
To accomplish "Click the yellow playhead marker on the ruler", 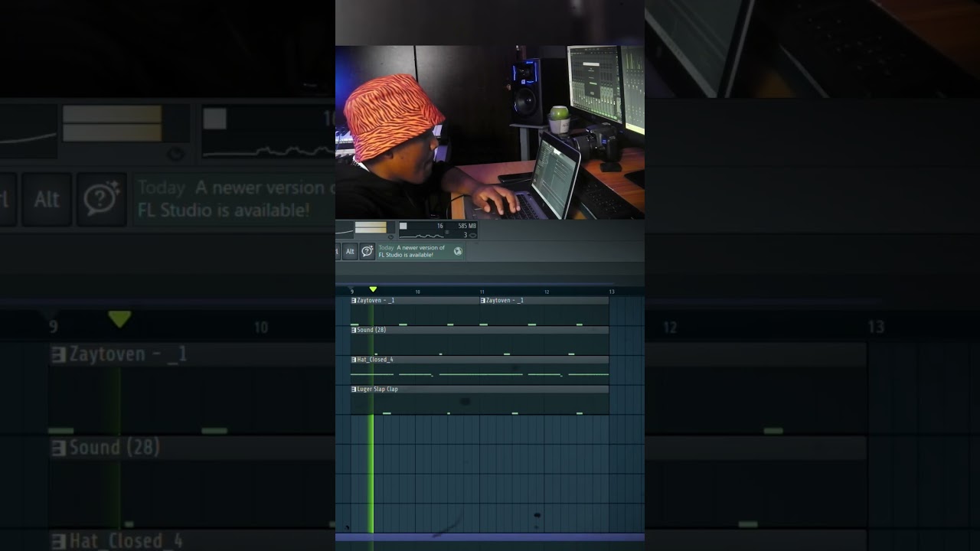I will point(373,289).
